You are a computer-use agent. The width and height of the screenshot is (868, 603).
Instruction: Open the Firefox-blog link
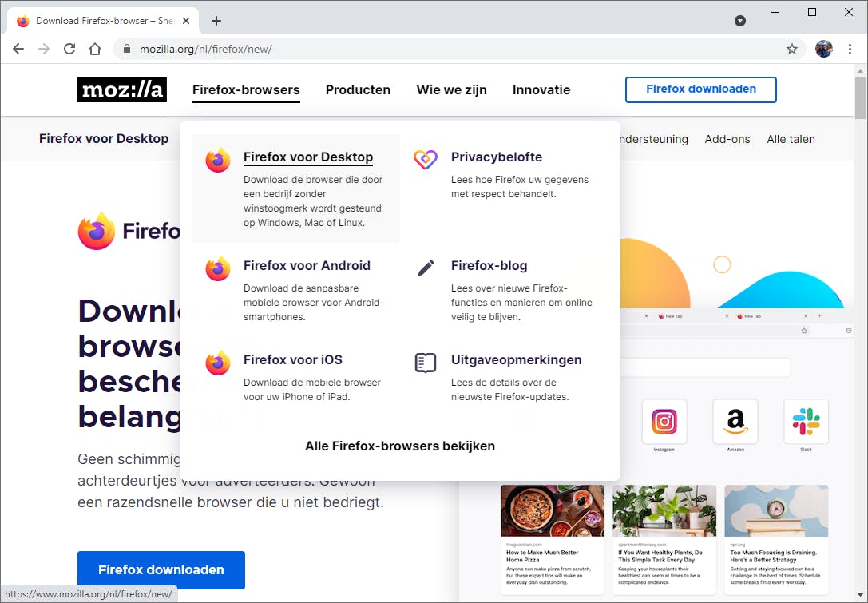pos(489,265)
